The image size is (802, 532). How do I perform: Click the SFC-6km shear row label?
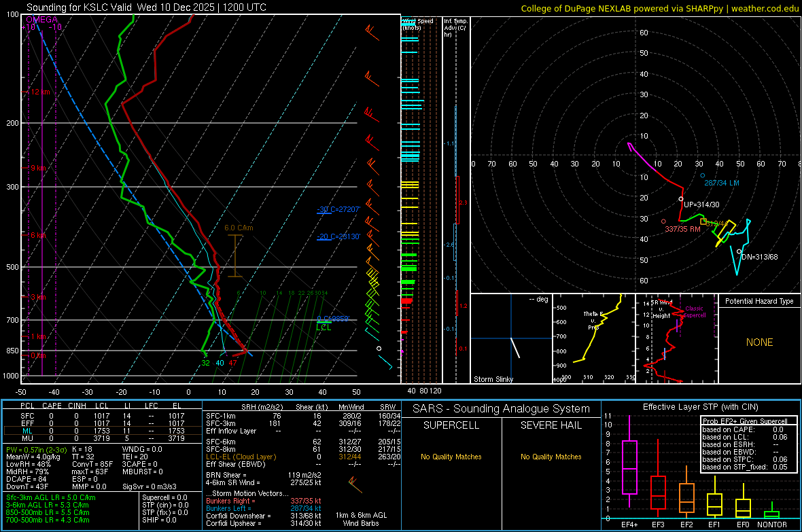pos(220,442)
